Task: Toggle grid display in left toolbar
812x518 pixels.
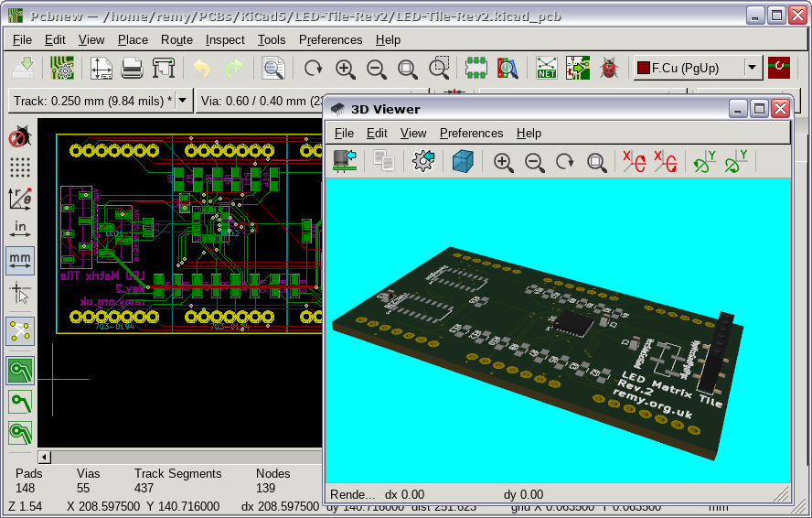Action: click(20, 167)
